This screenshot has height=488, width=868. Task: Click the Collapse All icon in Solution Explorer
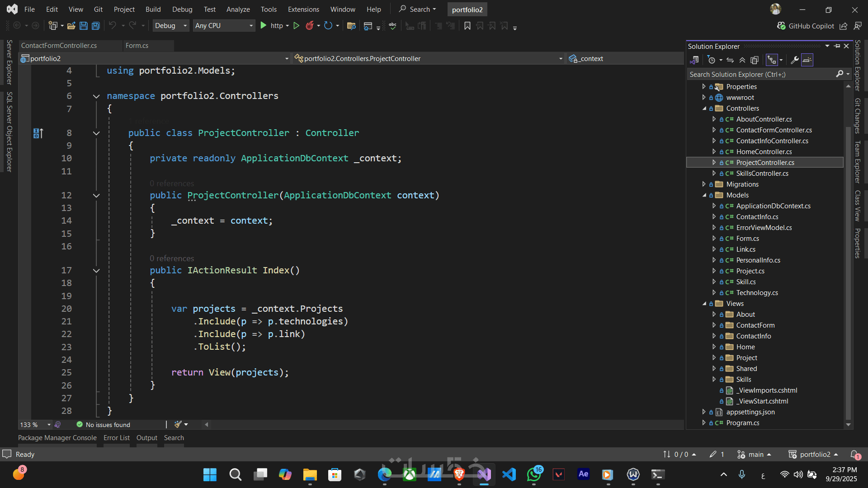[x=742, y=60]
